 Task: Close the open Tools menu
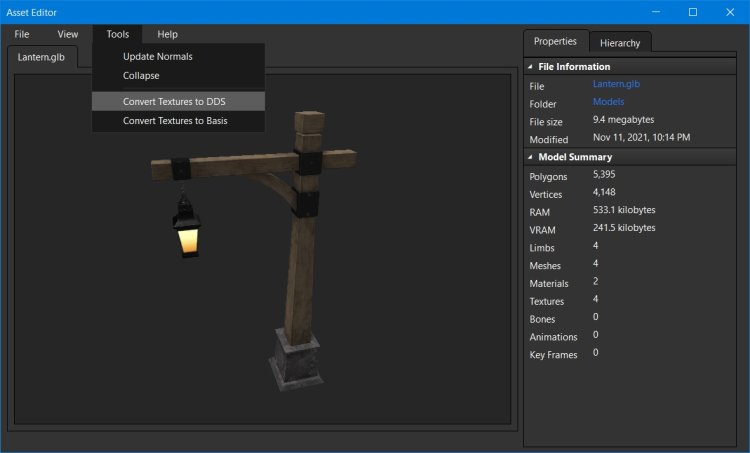(x=117, y=34)
